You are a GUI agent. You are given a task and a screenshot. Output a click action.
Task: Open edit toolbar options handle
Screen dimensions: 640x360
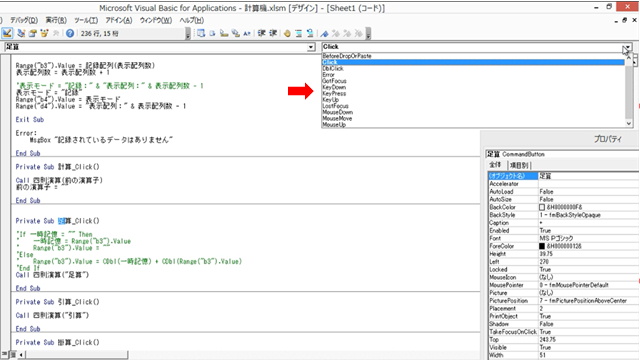pyautogui.click(x=368, y=33)
